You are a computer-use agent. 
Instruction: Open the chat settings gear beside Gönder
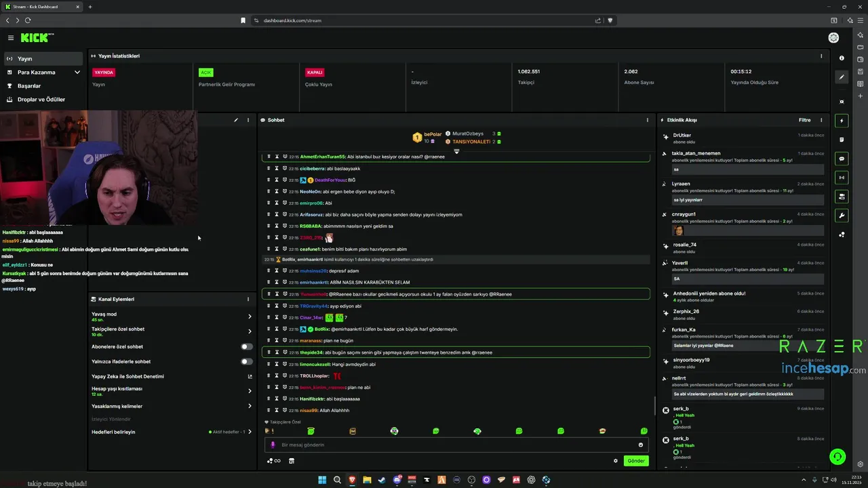point(616,461)
